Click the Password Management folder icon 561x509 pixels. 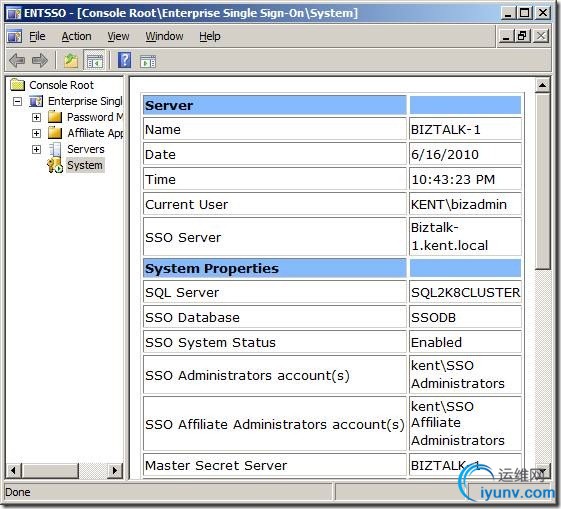(55, 117)
